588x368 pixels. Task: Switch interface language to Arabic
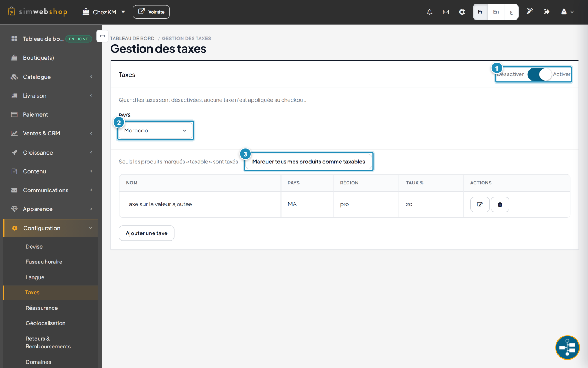511,12
